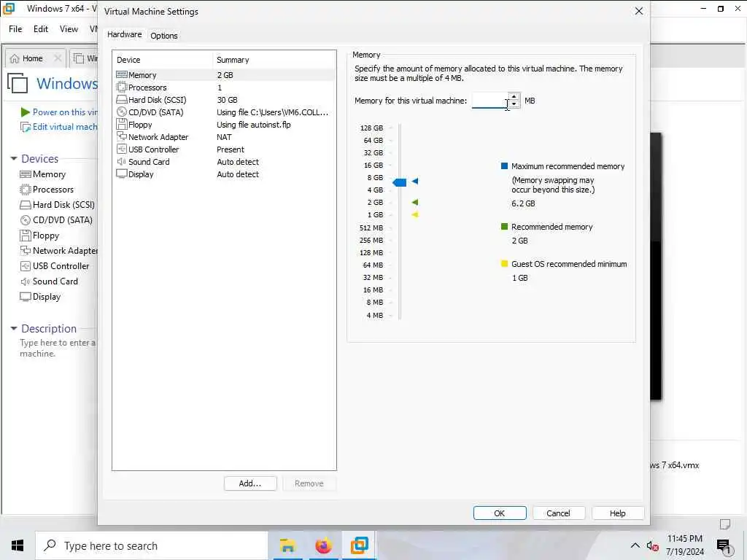
Task: Click Hard Disk icon in main window Devices
Action: [26, 205]
